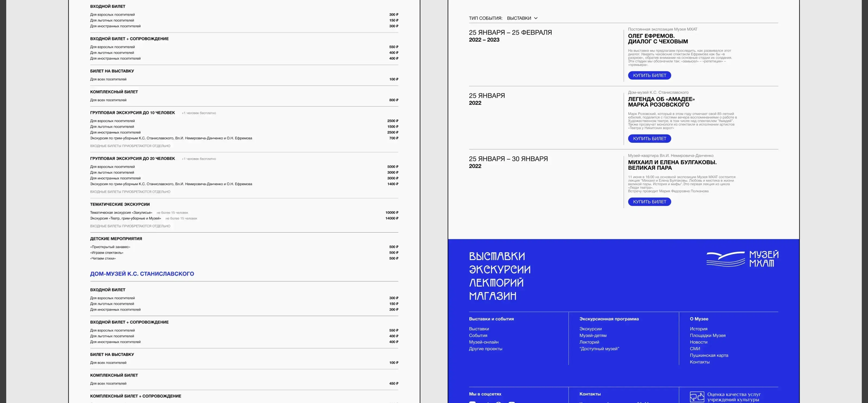Open the Площадки Музея footer link
This screenshot has width=868, height=403.
pyautogui.click(x=708, y=336)
